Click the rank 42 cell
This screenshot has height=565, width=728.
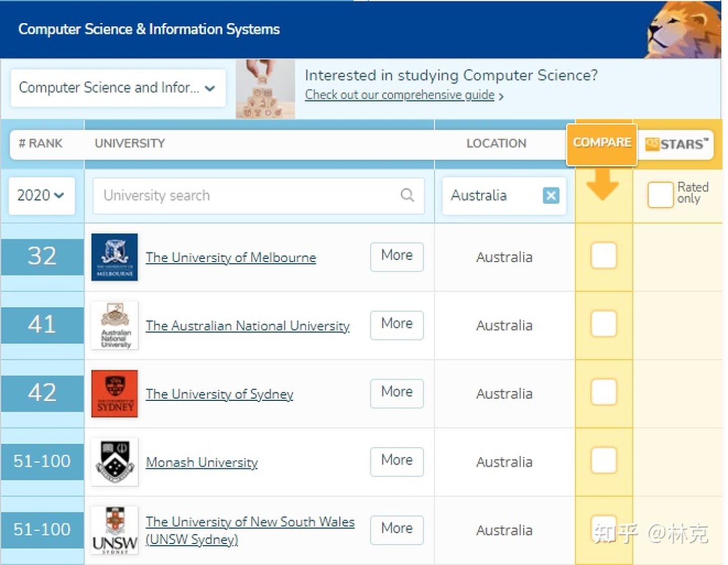(x=42, y=393)
